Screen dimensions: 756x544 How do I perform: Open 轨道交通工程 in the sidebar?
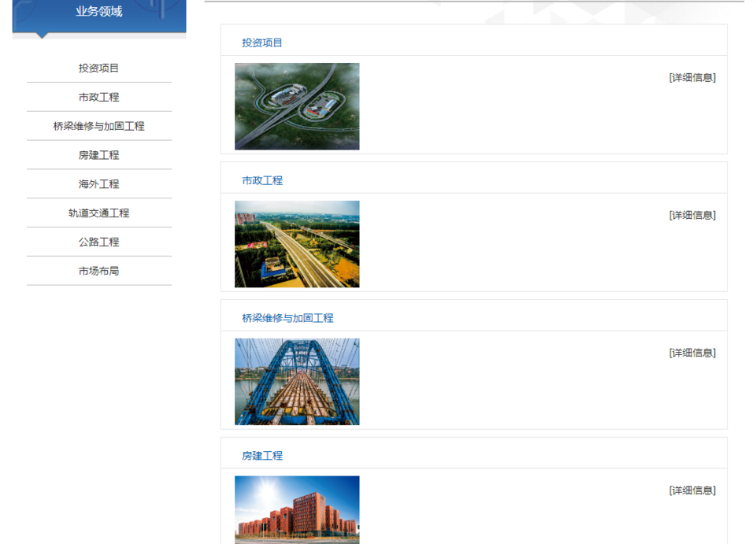[x=99, y=213]
